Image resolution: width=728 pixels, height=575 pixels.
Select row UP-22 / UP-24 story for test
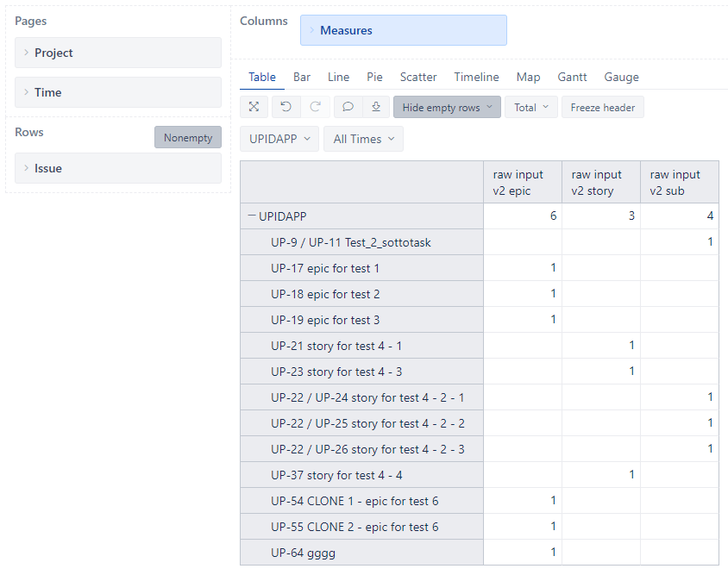pyautogui.click(x=361, y=397)
